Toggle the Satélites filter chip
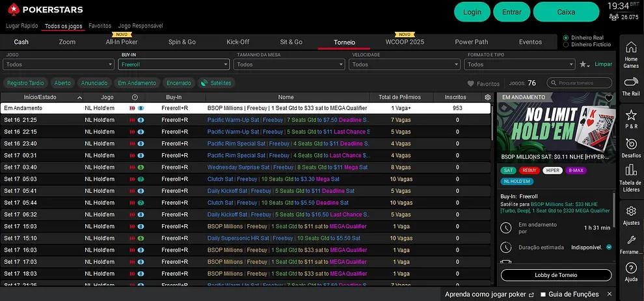Image resolution: width=644 pixels, height=301 pixels. pos(216,83)
